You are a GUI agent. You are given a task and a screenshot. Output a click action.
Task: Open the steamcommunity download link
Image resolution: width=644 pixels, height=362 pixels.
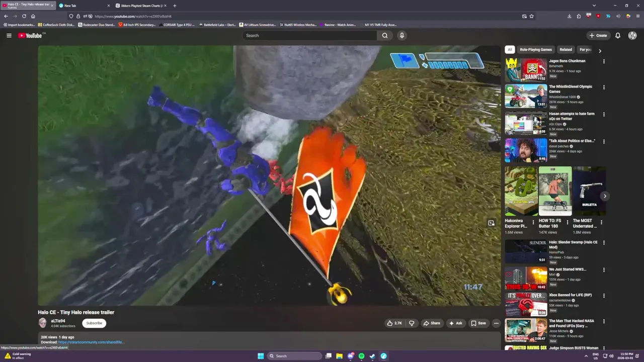click(x=91, y=342)
